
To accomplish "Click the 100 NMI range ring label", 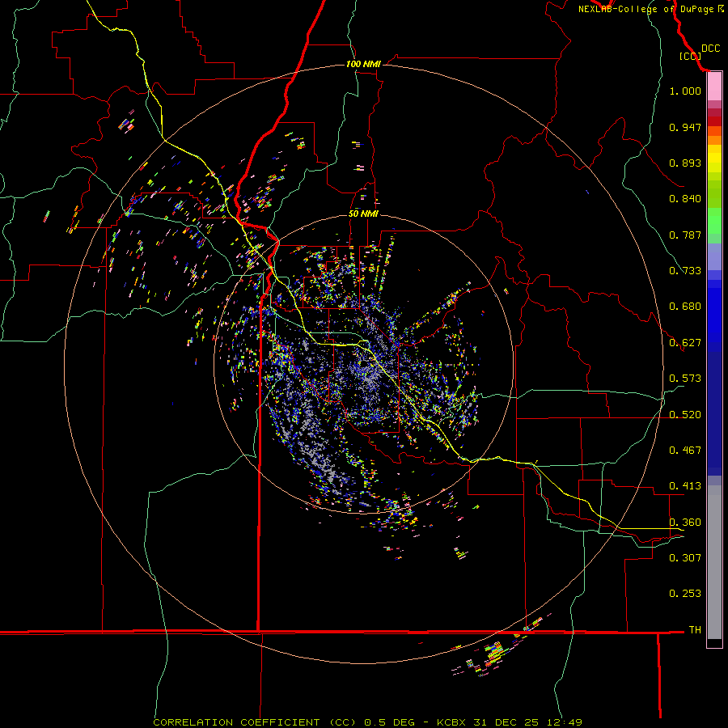I will click(363, 64).
